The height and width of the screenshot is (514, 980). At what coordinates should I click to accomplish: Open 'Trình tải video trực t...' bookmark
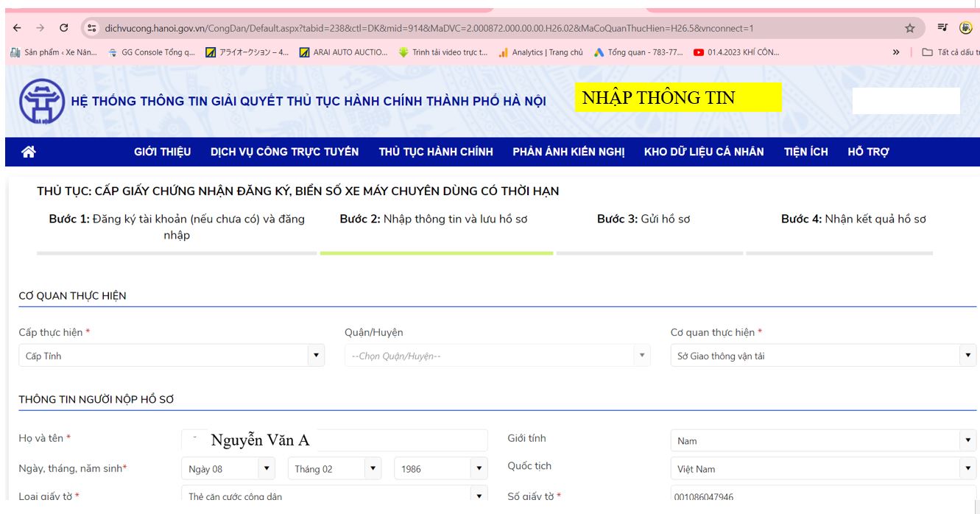(443, 52)
